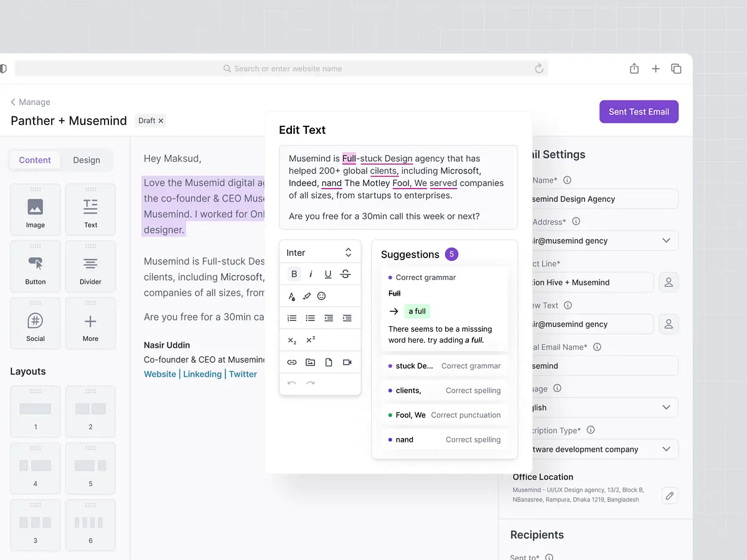The image size is (747, 560).
Task: Click the undo arrow
Action: tap(292, 383)
